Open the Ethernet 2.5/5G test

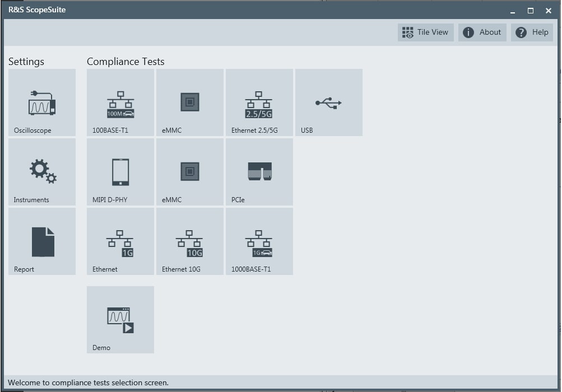259,102
